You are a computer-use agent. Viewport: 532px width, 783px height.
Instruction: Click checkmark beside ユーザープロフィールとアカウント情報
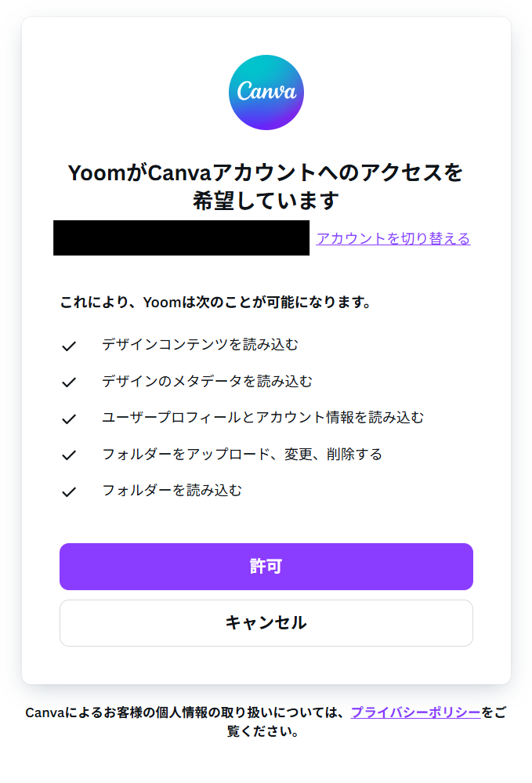pyautogui.click(x=69, y=419)
